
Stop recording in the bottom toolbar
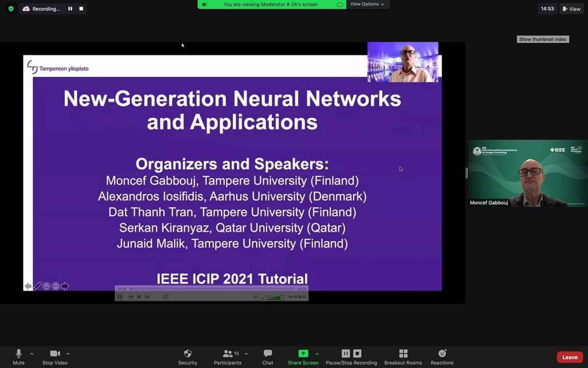pos(357,353)
